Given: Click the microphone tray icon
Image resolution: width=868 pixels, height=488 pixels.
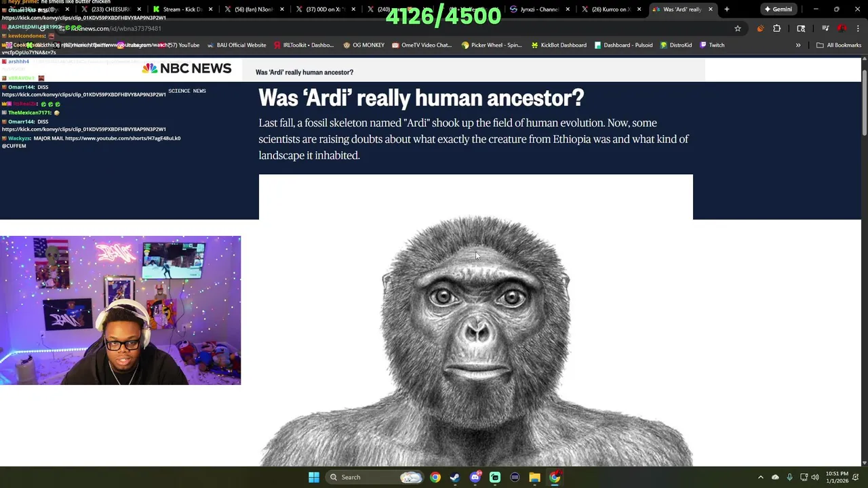Looking at the screenshot, I should click(x=789, y=477).
